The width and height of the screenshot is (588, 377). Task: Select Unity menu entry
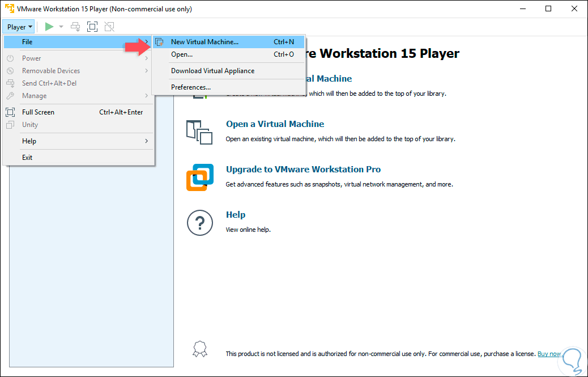[78, 125]
